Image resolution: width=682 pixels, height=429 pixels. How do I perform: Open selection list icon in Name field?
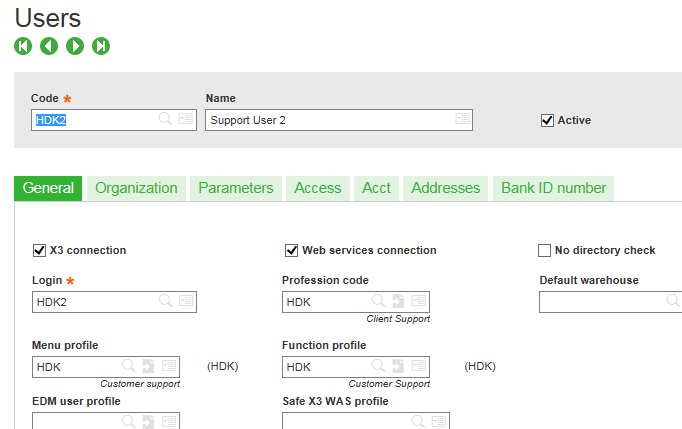pos(462,119)
